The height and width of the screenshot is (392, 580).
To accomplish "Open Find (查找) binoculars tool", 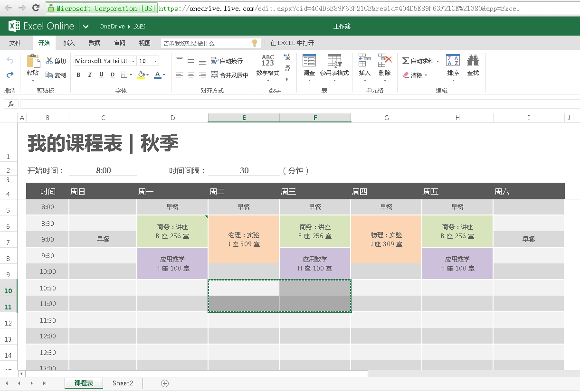I will (473, 61).
